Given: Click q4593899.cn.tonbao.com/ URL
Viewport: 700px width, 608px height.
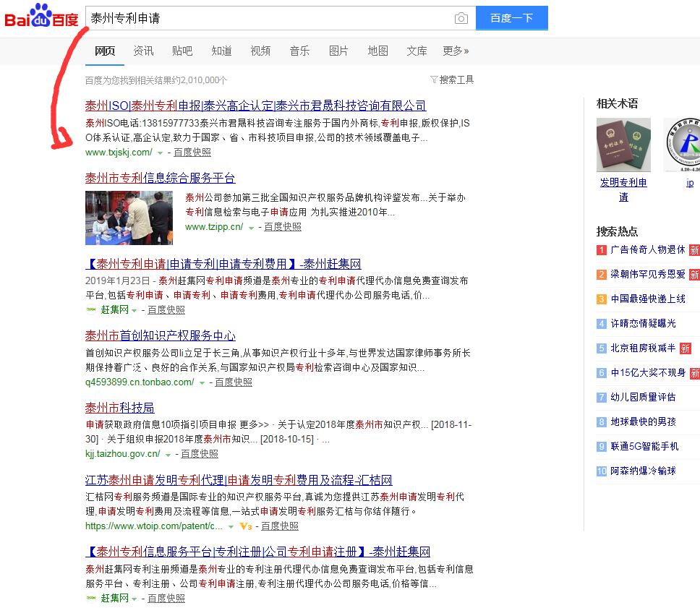Looking at the screenshot, I should point(140,382).
